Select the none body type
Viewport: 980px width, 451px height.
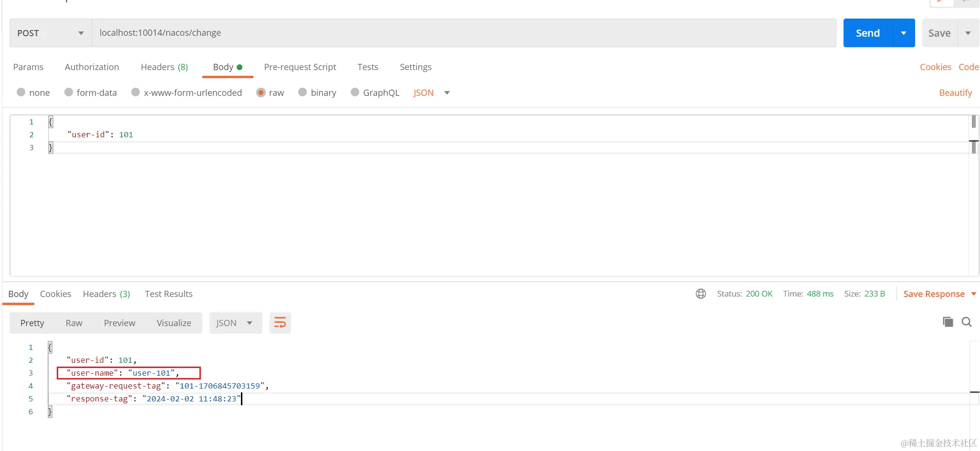pyautogui.click(x=33, y=92)
